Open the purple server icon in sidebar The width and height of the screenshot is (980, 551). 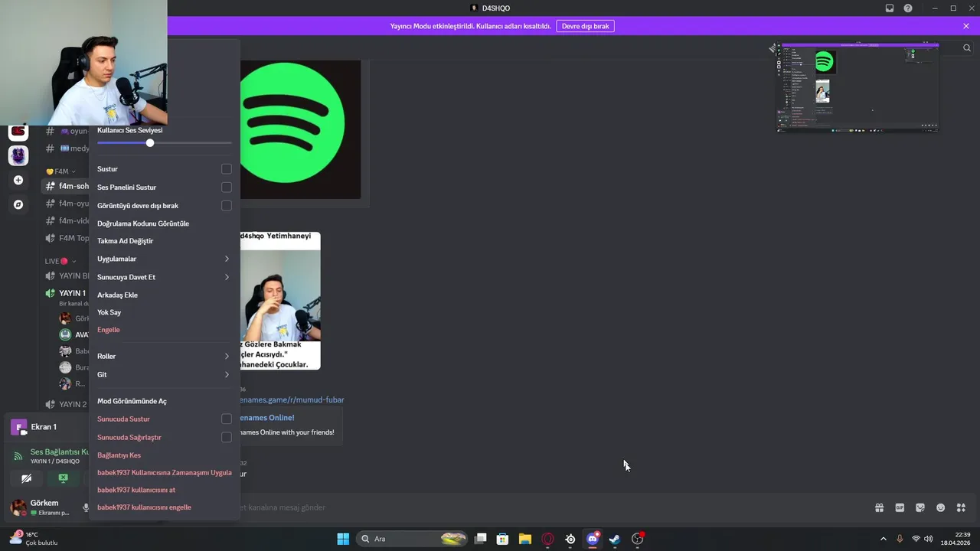tap(18, 155)
